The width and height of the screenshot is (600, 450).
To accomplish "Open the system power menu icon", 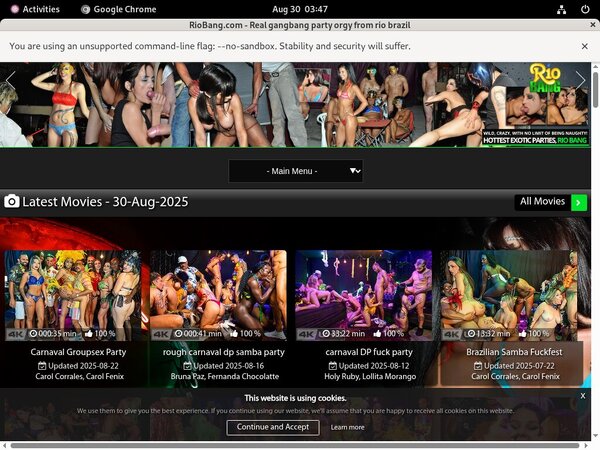I will [x=584, y=9].
